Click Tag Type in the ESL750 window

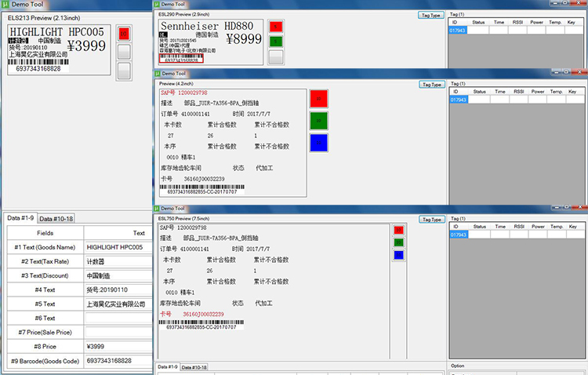(x=432, y=219)
